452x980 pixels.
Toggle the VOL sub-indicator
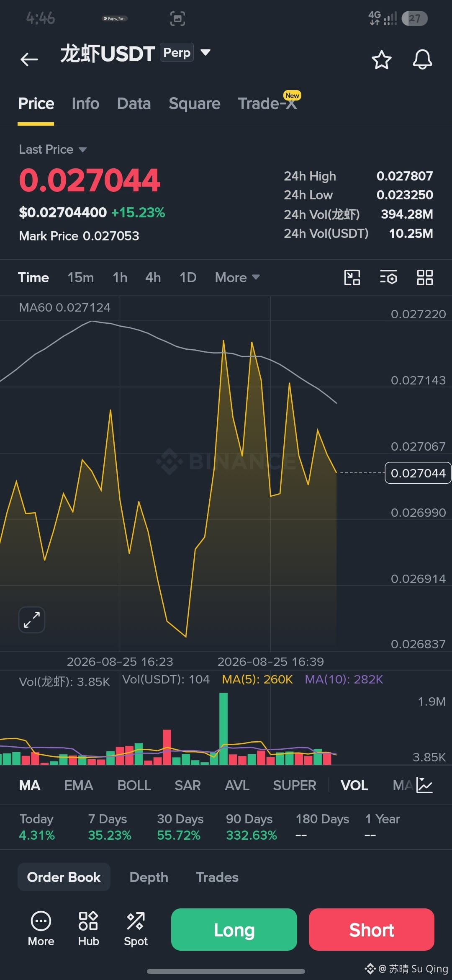[x=354, y=785]
